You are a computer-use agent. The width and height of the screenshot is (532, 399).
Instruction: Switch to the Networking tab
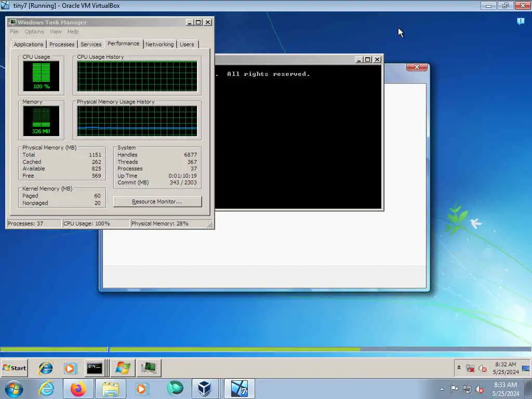159,45
